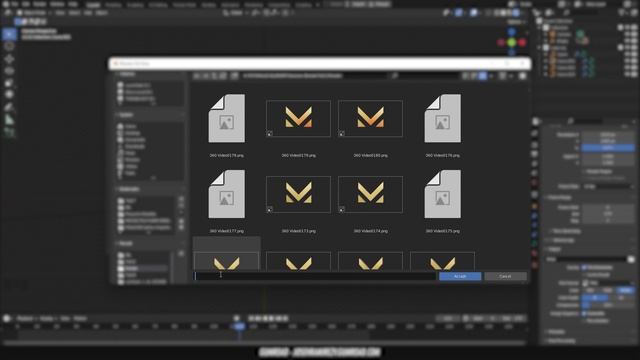Select the Select Box tool in the viewport toolbar
Viewport: 640px width, 360px height.
coord(9,34)
